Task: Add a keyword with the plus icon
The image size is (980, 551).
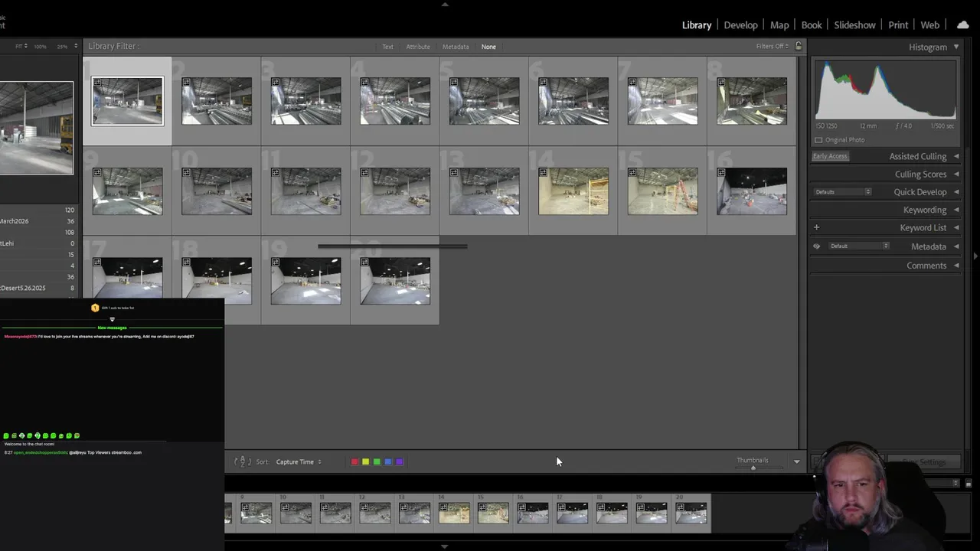Action: [816, 227]
